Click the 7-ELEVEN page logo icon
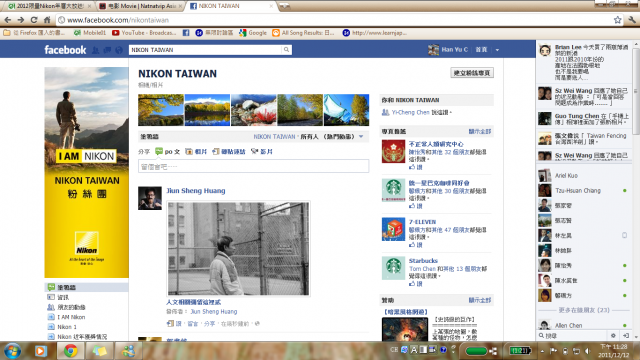 click(393, 229)
